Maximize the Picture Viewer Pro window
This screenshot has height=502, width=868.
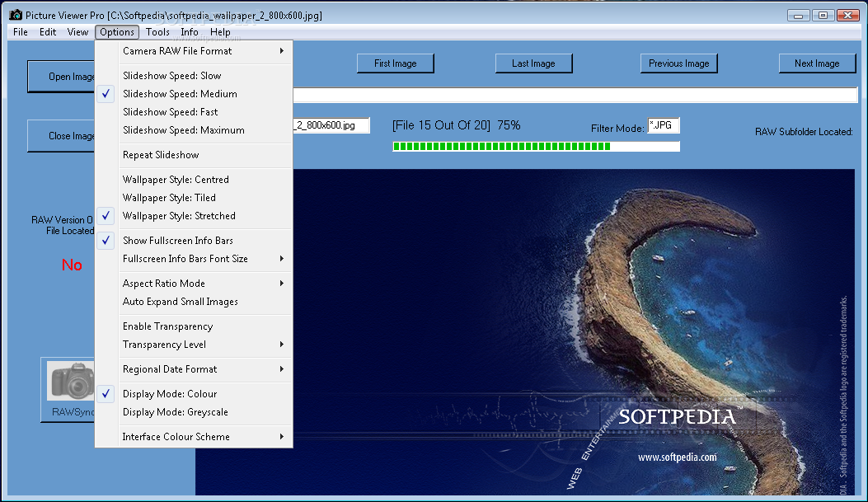tap(823, 16)
